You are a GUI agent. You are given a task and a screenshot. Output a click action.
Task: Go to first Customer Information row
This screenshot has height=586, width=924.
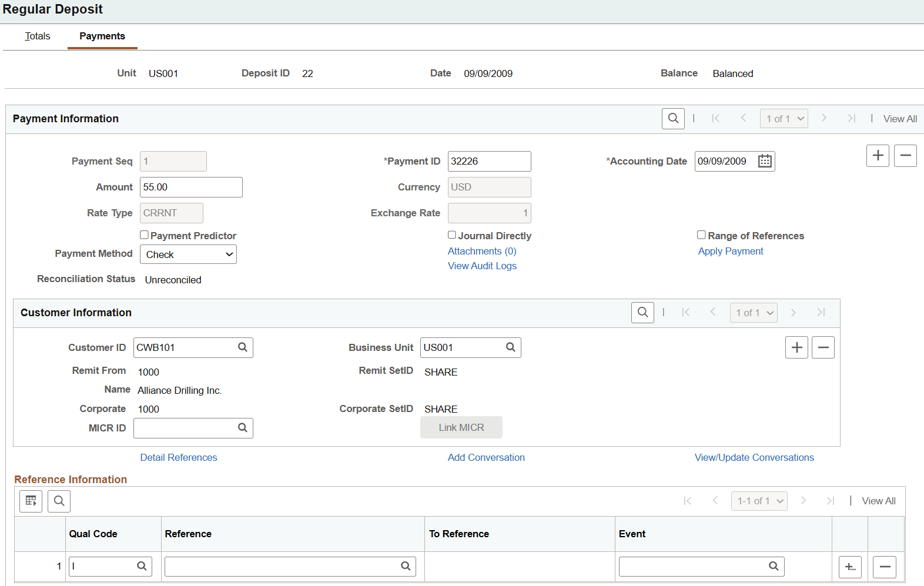coord(685,313)
